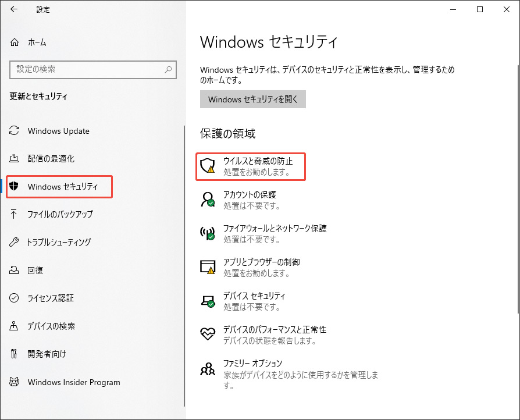
Task: Click the Windows Update refresh icon
Action: [14, 131]
